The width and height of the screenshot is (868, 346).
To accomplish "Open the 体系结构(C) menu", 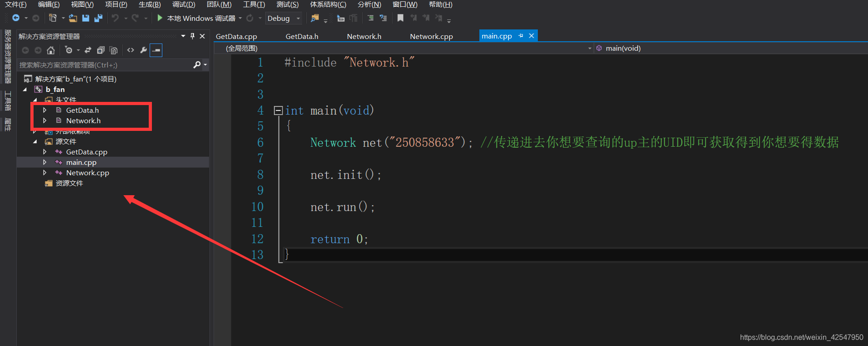I will [x=328, y=5].
